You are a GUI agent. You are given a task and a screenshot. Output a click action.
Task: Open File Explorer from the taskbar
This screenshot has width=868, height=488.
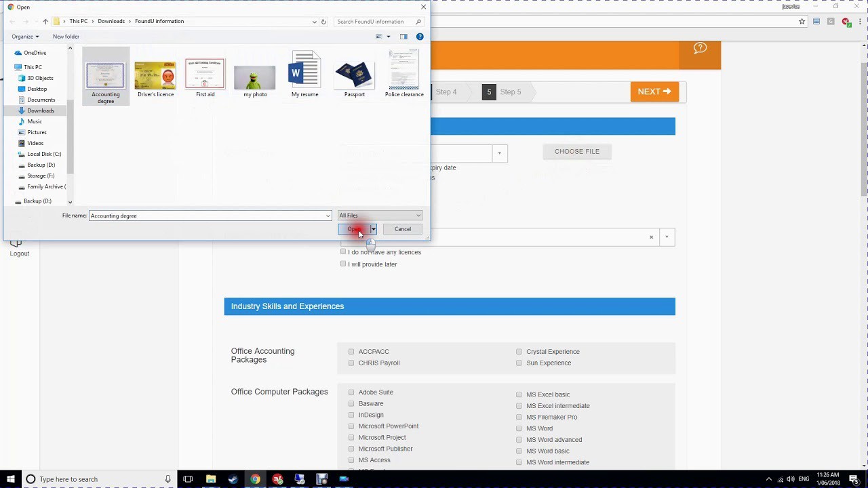(x=211, y=479)
